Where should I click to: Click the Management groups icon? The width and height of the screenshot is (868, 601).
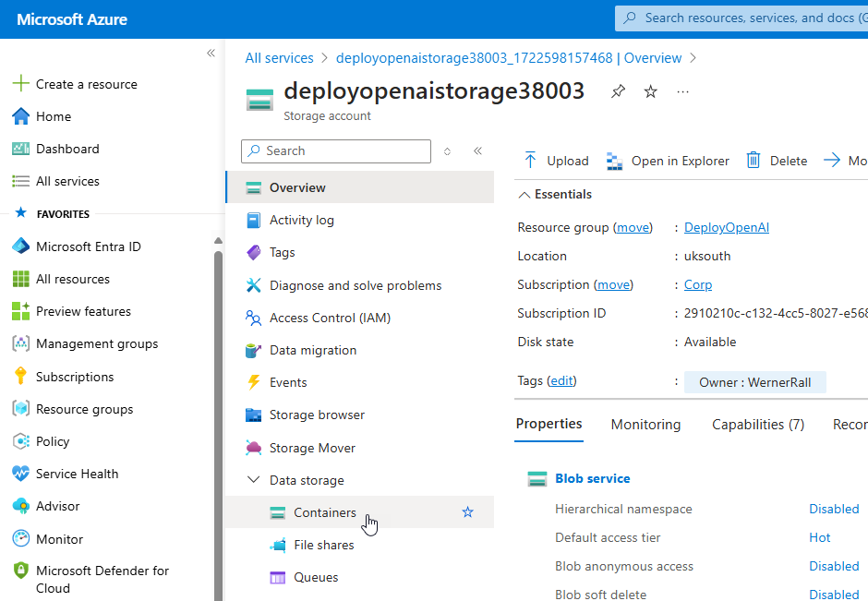point(20,343)
